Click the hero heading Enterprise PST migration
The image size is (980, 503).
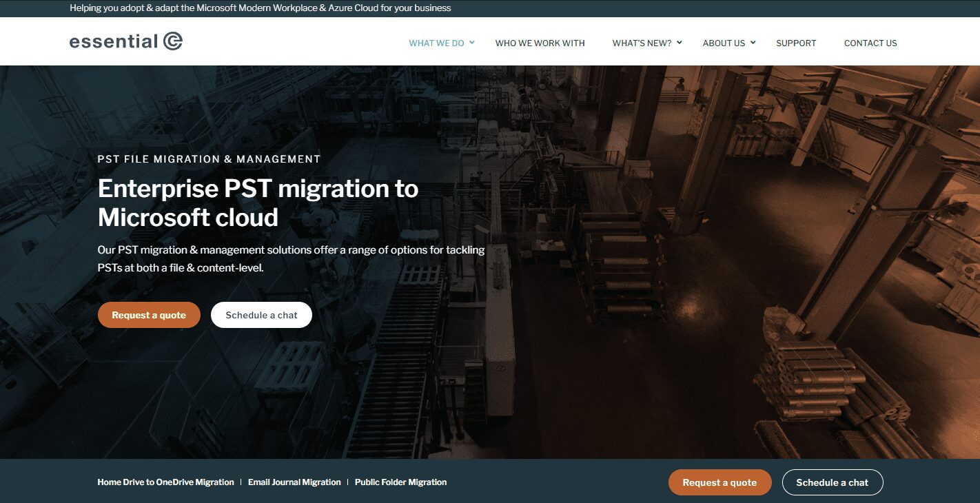pos(258,203)
